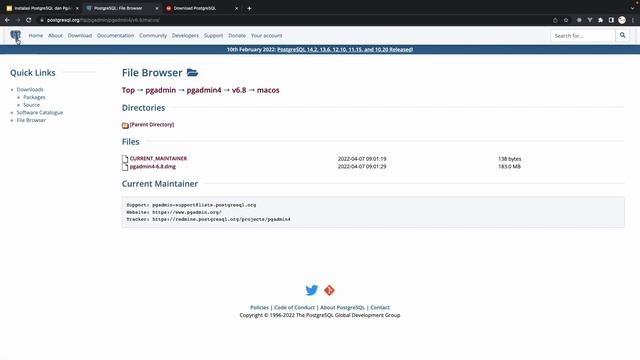The width and height of the screenshot is (640, 360).
Task: Open a new browser tab
Action: 249,8
